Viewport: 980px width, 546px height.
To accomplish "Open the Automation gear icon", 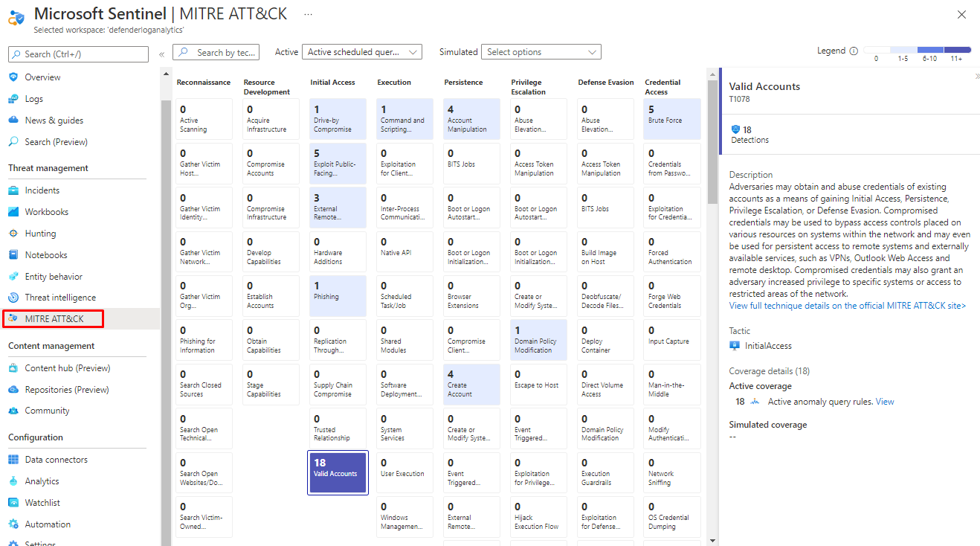I will pyautogui.click(x=13, y=524).
